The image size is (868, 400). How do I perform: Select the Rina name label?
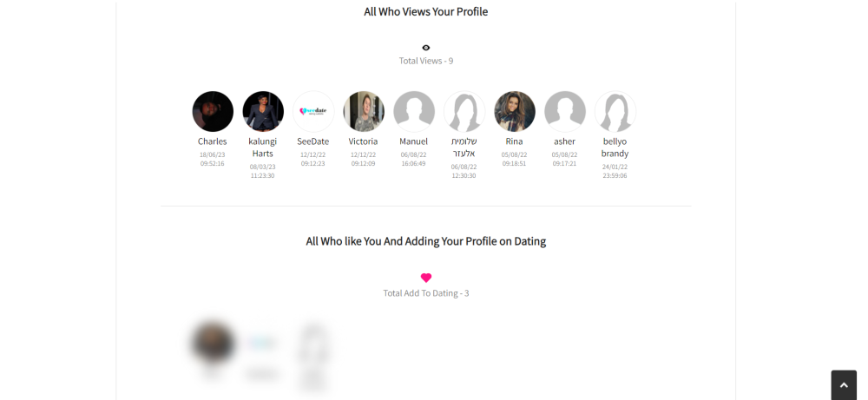pyautogui.click(x=514, y=141)
